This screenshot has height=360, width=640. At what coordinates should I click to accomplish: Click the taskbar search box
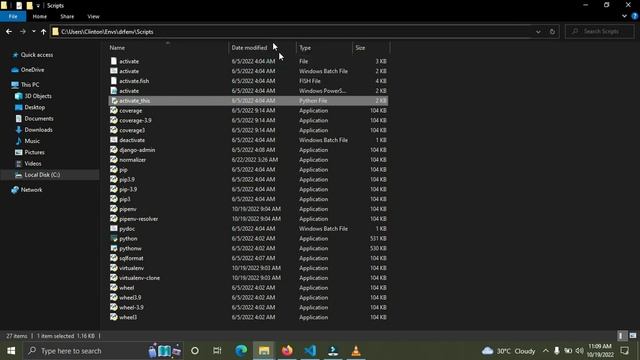click(x=103, y=351)
